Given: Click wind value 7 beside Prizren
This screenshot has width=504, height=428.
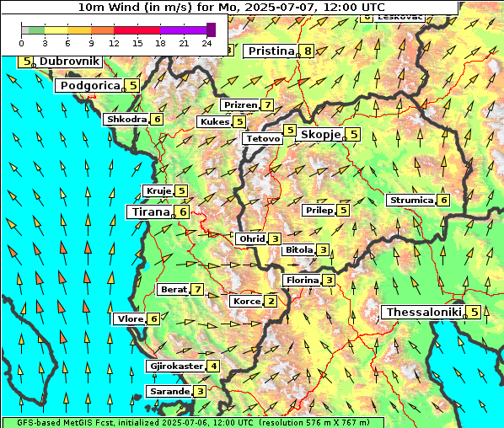Looking at the screenshot, I should [268, 104].
